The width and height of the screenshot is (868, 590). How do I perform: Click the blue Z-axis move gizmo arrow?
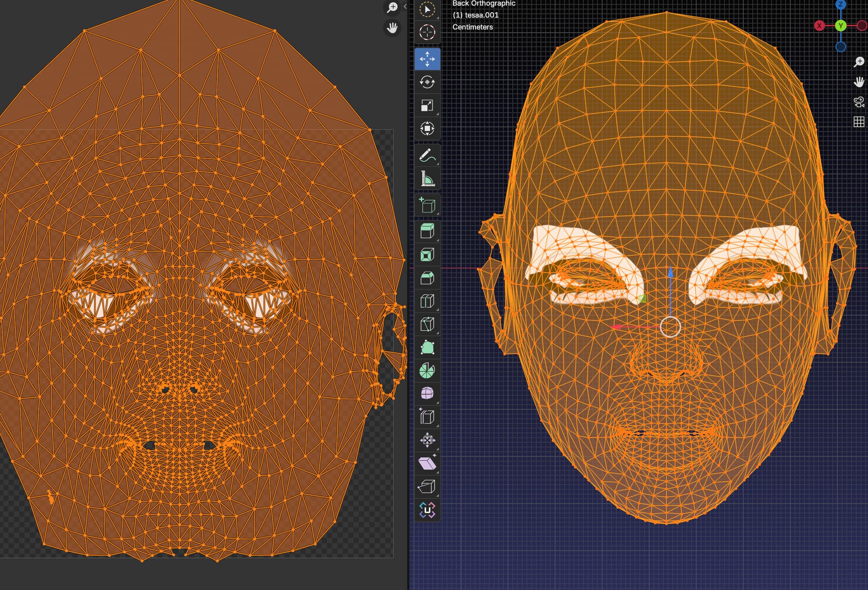click(670, 273)
